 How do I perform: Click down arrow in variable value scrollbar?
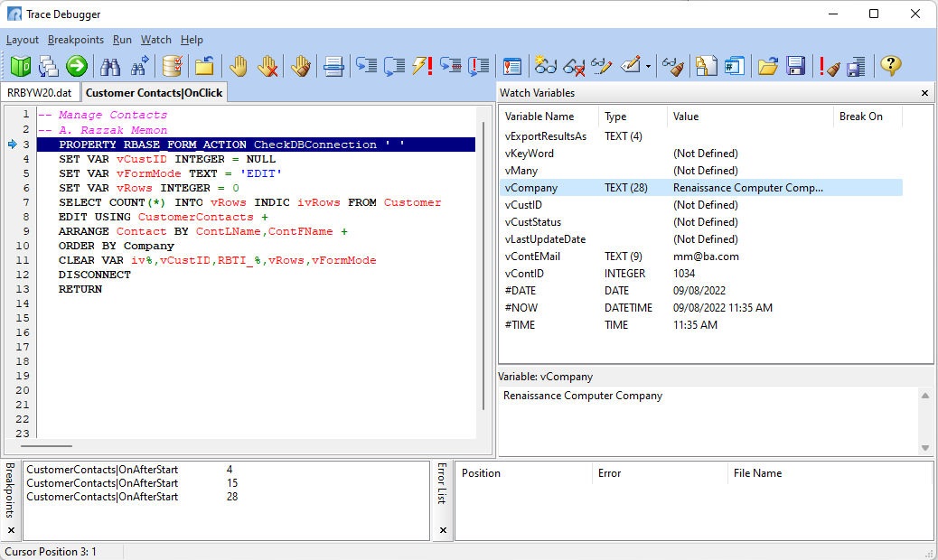point(924,448)
